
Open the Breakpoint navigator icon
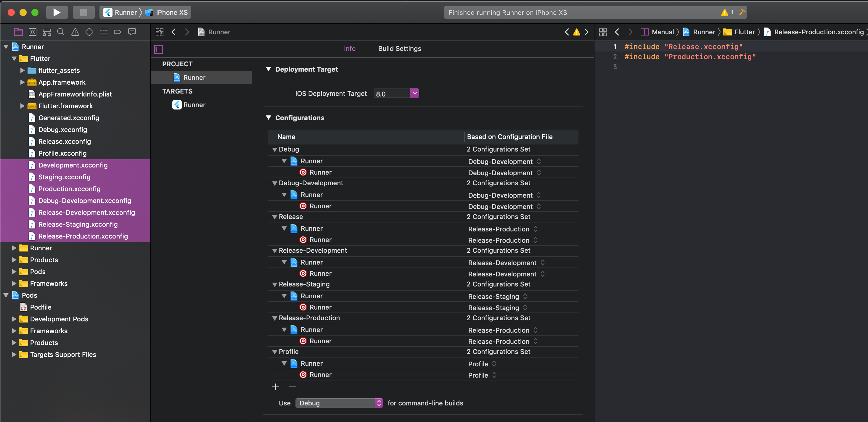coord(118,32)
